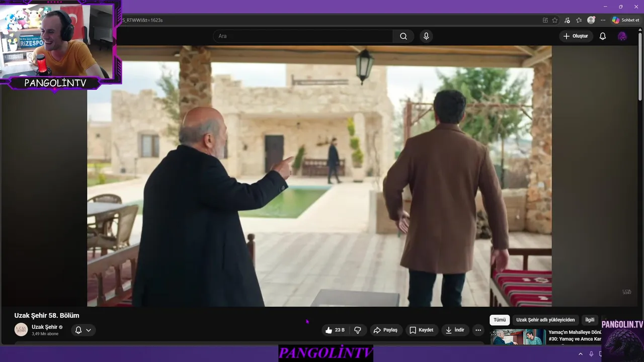This screenshot has height=362, width=644.
Task: Open more actions three-dot menu below video
Action: (478, 330)
